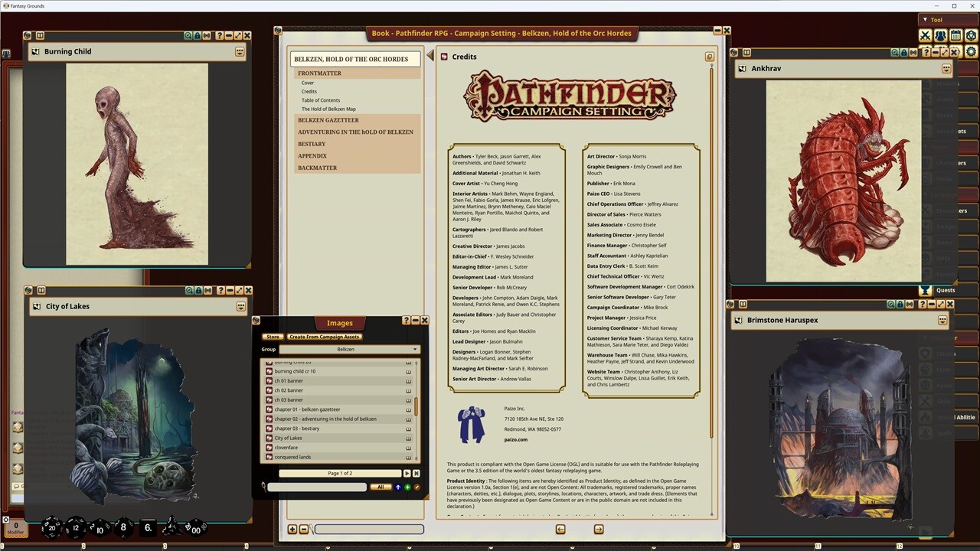Toggle the lock icon on the Burning Child window
Screen dimensions: 980x551
click(x=198, y=35)
